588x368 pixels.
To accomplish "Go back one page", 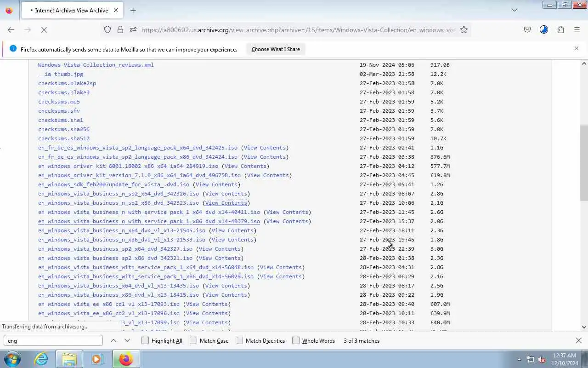I will tap(11, 30).
